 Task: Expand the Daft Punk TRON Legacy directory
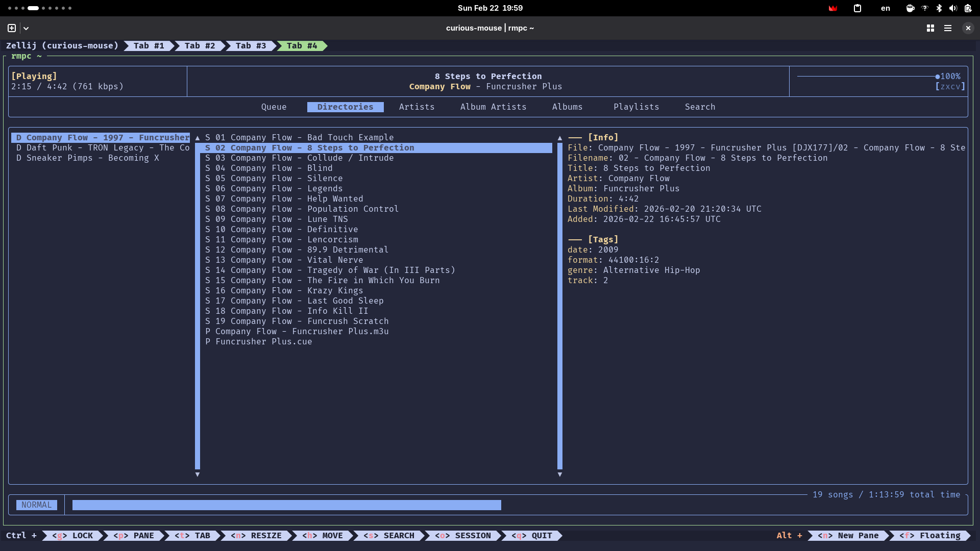pyautogui.click(x=102, y=147)
